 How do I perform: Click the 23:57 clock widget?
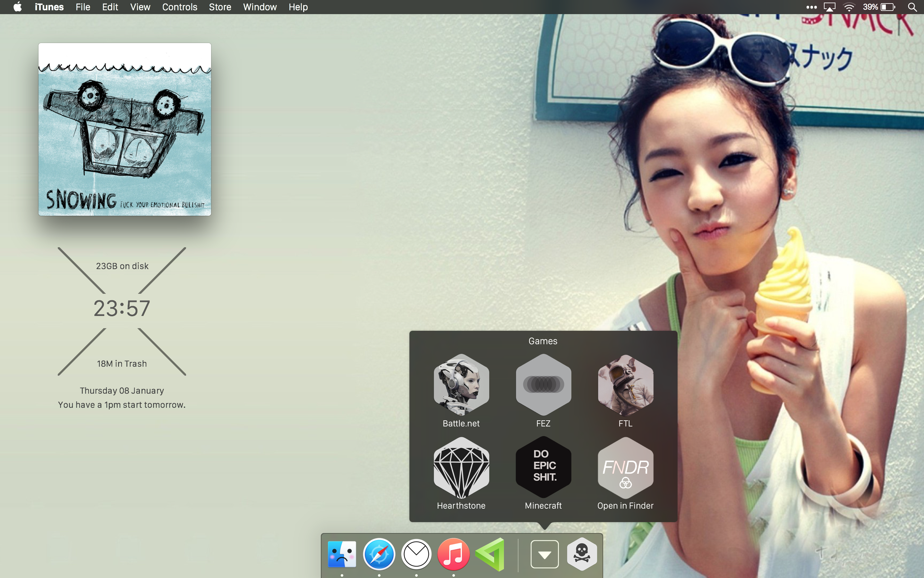pyautogui.click(x=122, y=308)
